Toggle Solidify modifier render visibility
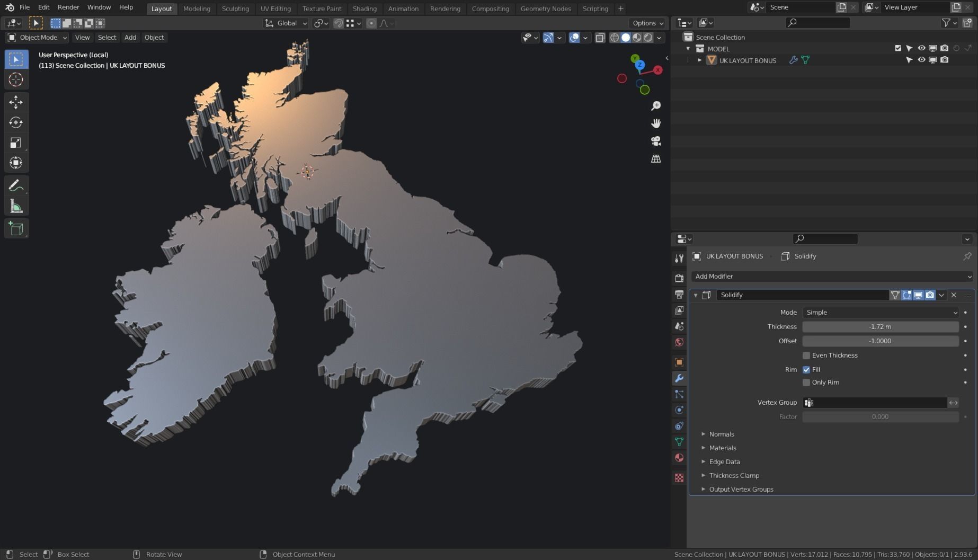Viewport: 978px width, 560px height. click(930, 295)
